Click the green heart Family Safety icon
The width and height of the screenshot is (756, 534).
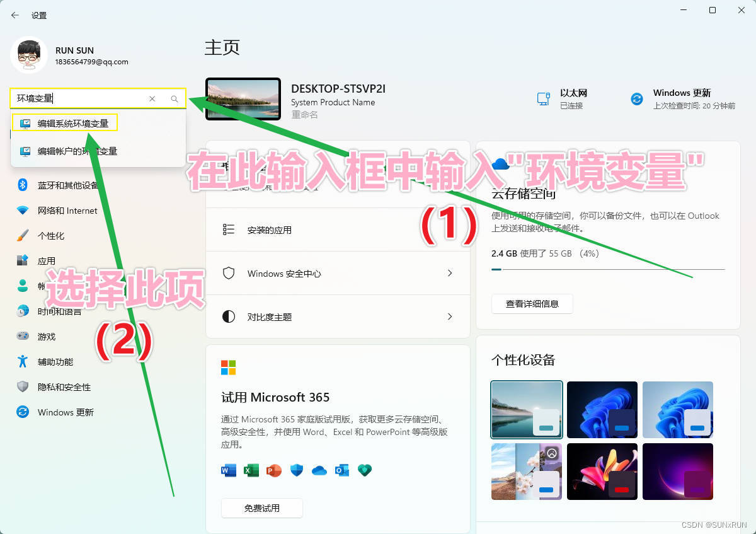(x=365, y=470)
